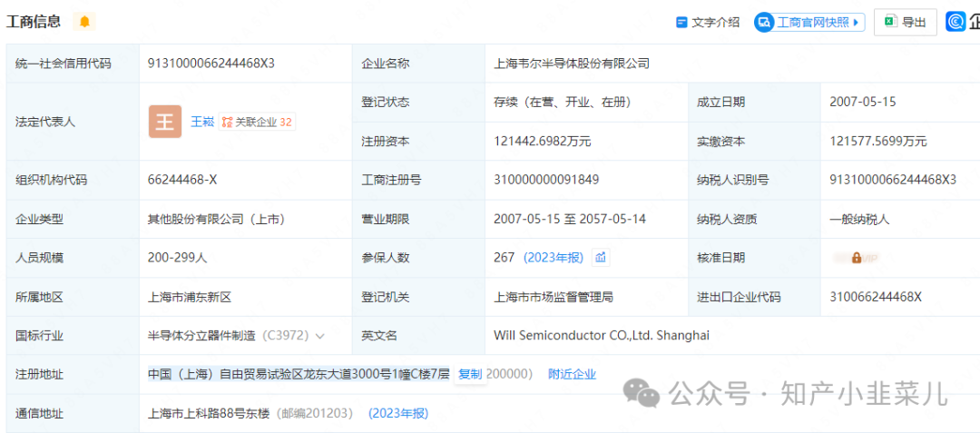The width and height of the screenshot is (980, 433).
Task: Click the 2023年报 link beside 参保人数
Action: [554, 258]
